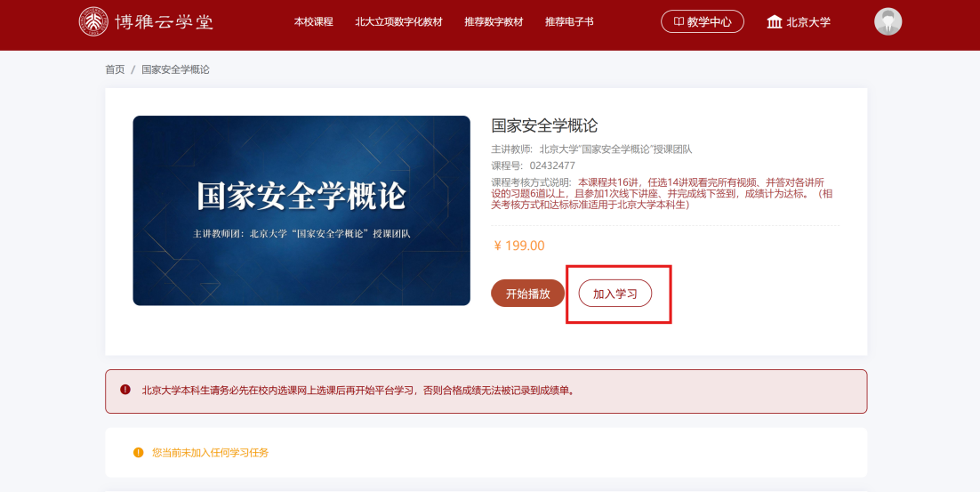Open the user avatar profile icon
Screen dimensions: 980x492
888,22
